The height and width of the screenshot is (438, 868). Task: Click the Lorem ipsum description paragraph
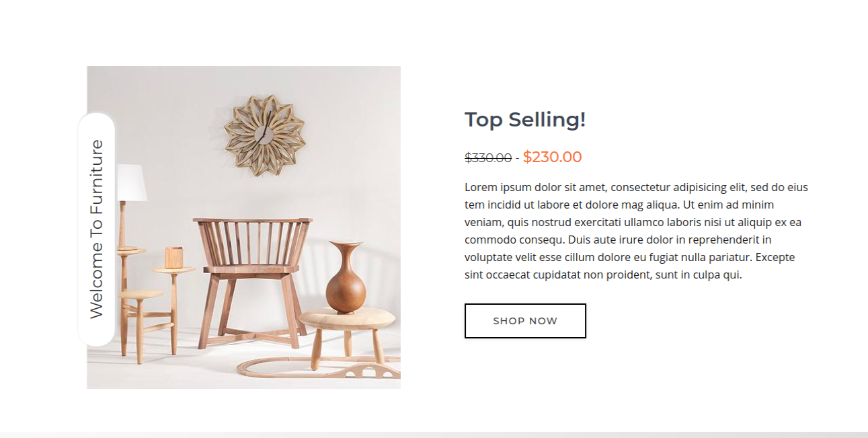pyautogui.click(x=636, y=231)
